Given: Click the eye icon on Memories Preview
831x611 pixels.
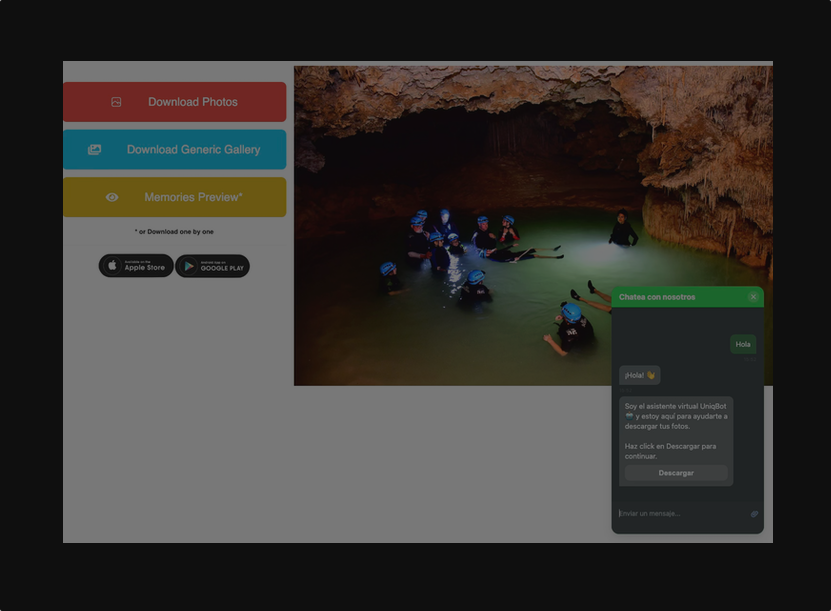Looking at the screenshot, I should click(x=112, y=198).
